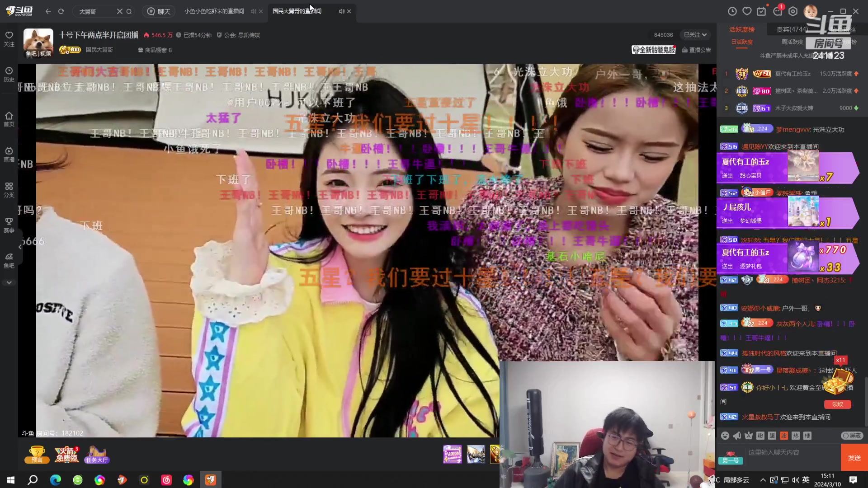Open watch history clock icon in the title bar
Viewport: 868px width, 488px height.
pyautogui.click(x=732, y=11)
